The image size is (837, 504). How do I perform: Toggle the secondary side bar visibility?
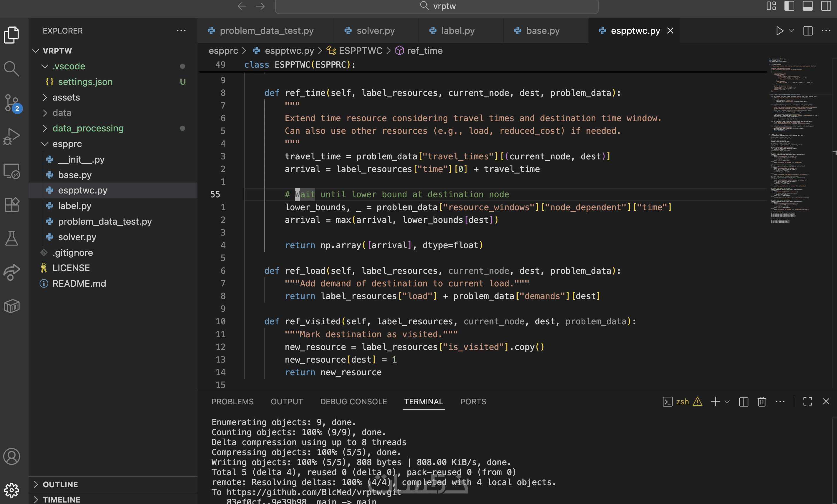(826, 6)
